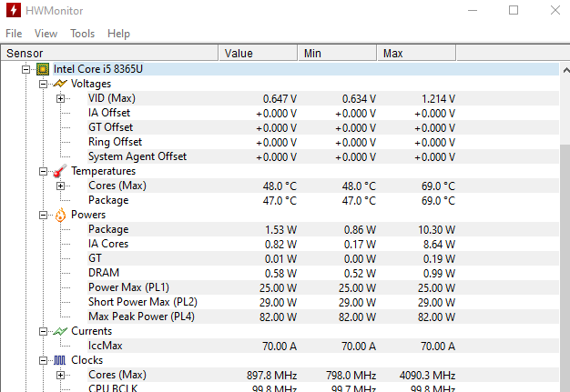Click the 0.86 W package min value
570x392 pixels.
coord(360,230)
